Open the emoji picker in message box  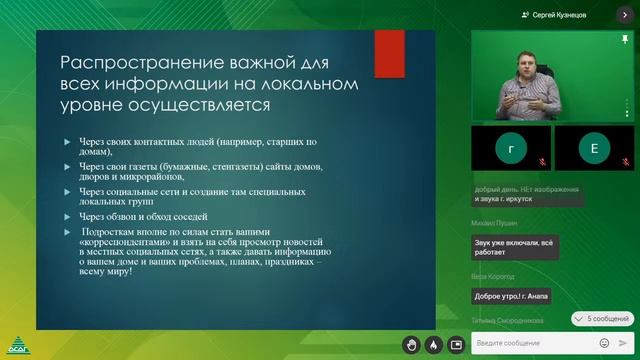tap(604, 343)
